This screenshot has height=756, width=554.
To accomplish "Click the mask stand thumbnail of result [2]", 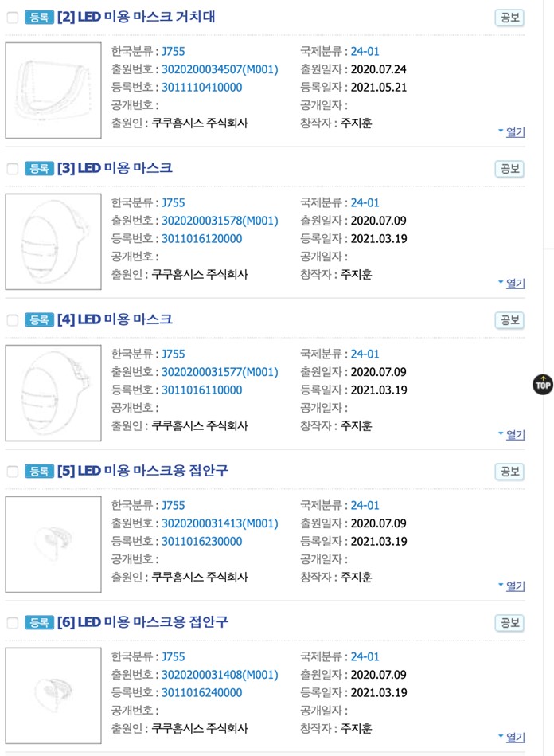I will (x=53, y=90).
